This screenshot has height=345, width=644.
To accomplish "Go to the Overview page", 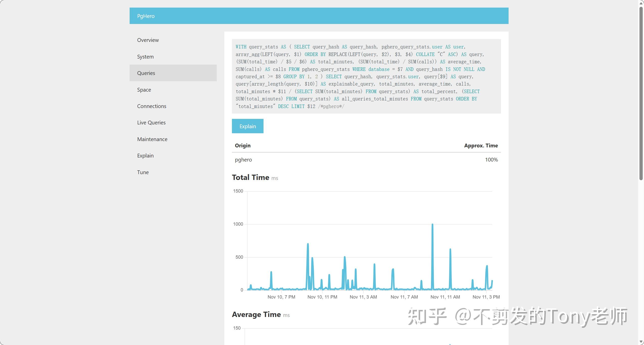I will tap(173, 40).
